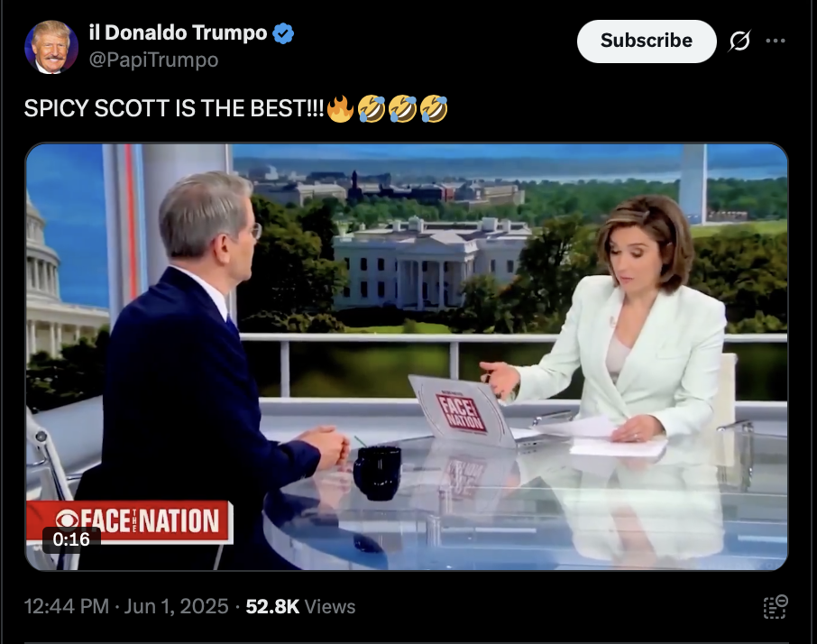The image size is (817, 644).
Task: Click the first laughing emoji after fire
Action: (x=372, y=108)
